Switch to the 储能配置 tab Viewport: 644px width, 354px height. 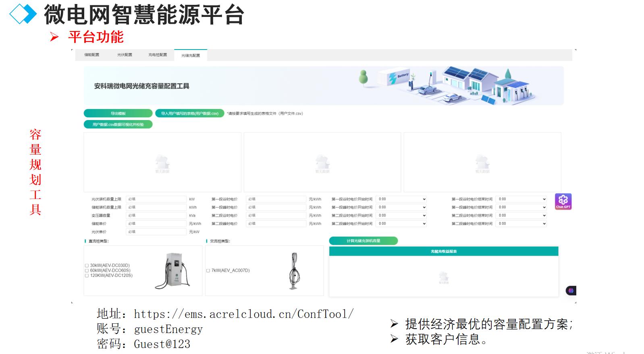pyautogui.click(x=91, y=55)
